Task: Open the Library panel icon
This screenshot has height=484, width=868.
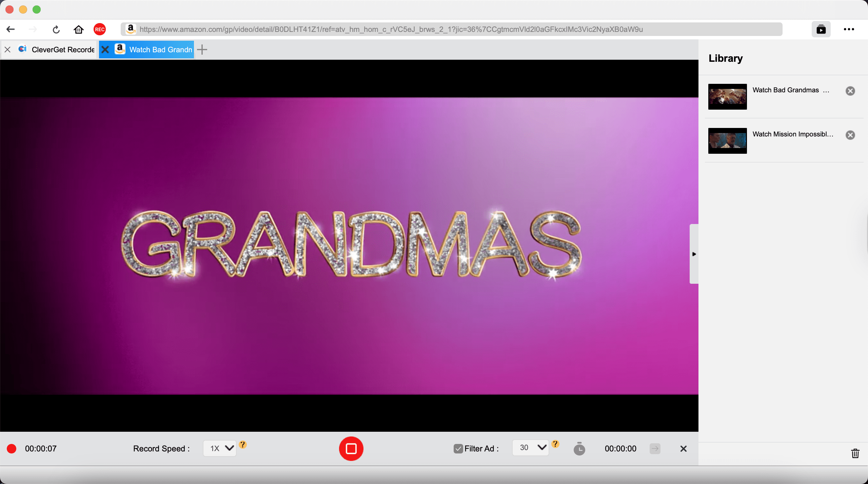Action: (x=821, y=30)
